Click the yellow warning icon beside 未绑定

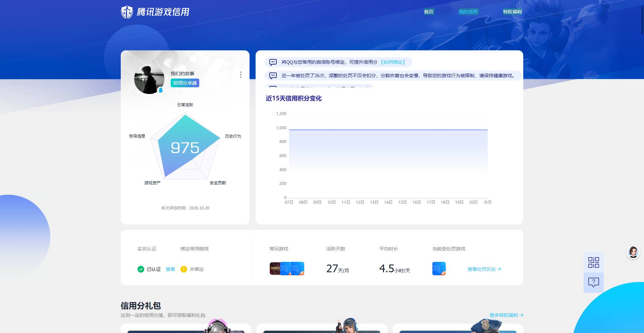(184, 269)
